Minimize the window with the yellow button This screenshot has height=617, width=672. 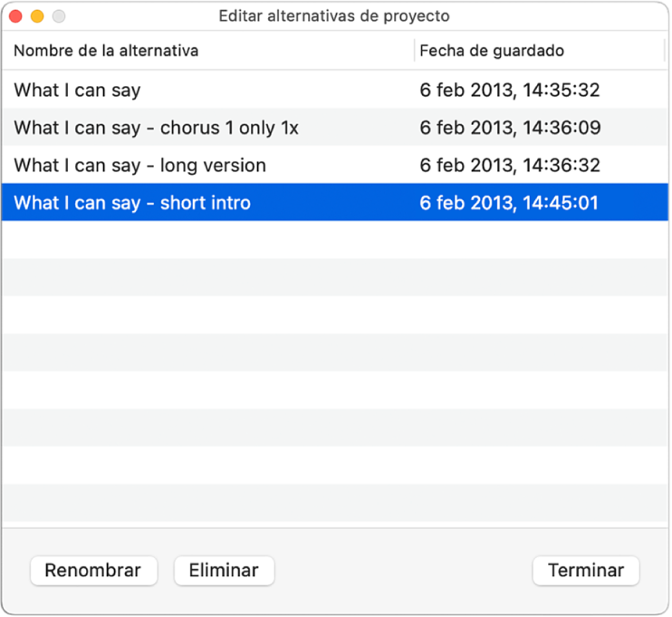pos(37,16)
